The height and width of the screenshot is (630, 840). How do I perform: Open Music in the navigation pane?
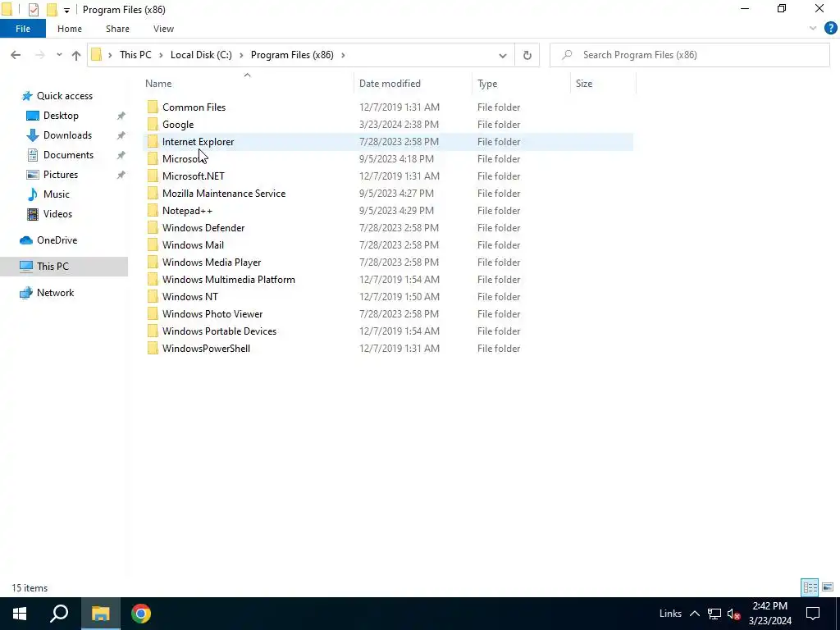tap(56, 194)
